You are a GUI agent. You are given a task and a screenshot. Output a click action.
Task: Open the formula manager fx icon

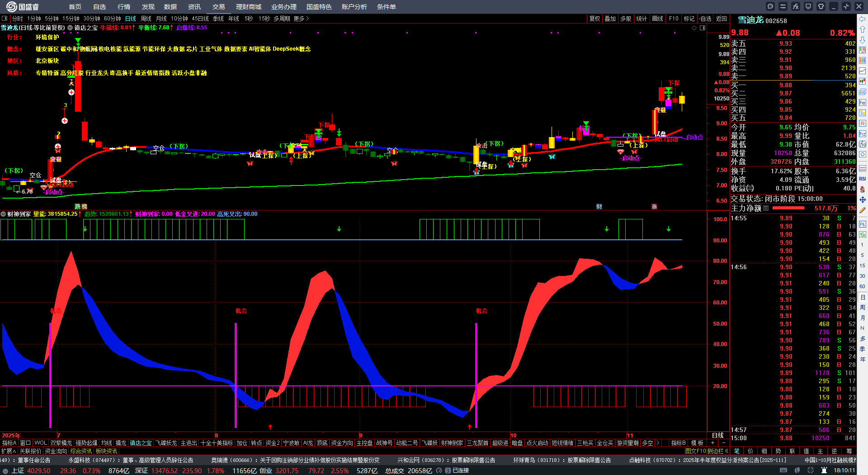click(x=796, y=6)
